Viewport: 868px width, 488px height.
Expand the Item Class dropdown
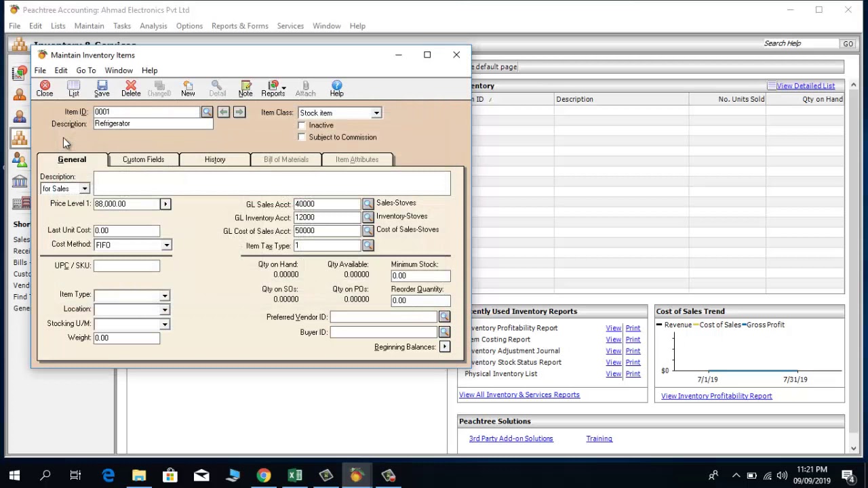376,113
